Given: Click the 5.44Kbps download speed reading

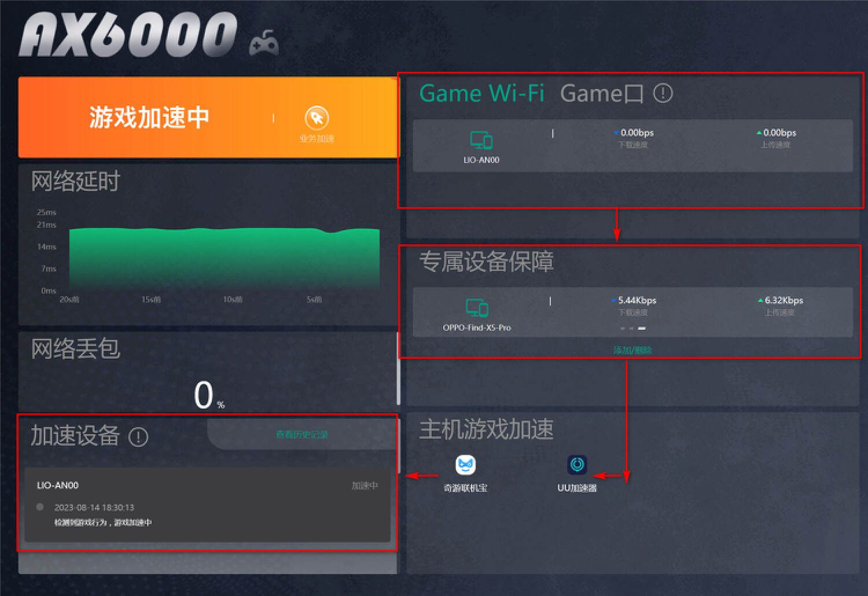Looking at the screenshot, I should click(637, 300).
